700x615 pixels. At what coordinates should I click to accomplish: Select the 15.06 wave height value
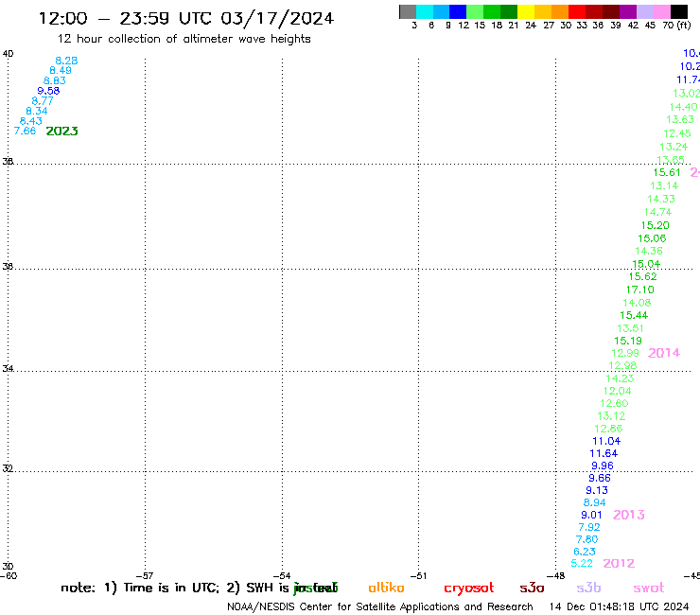coord(652,238)
